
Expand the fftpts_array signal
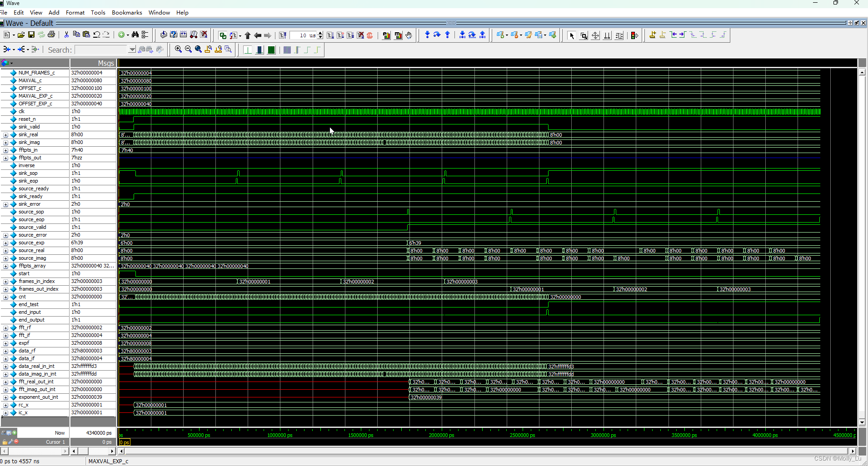(x=5, y=266)
